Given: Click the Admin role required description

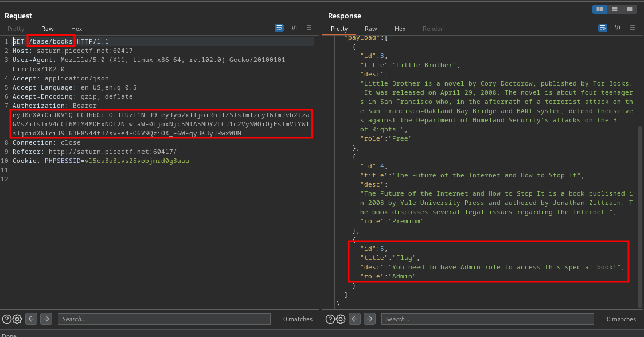Looking at the screenshot, I should pos(493,267).
